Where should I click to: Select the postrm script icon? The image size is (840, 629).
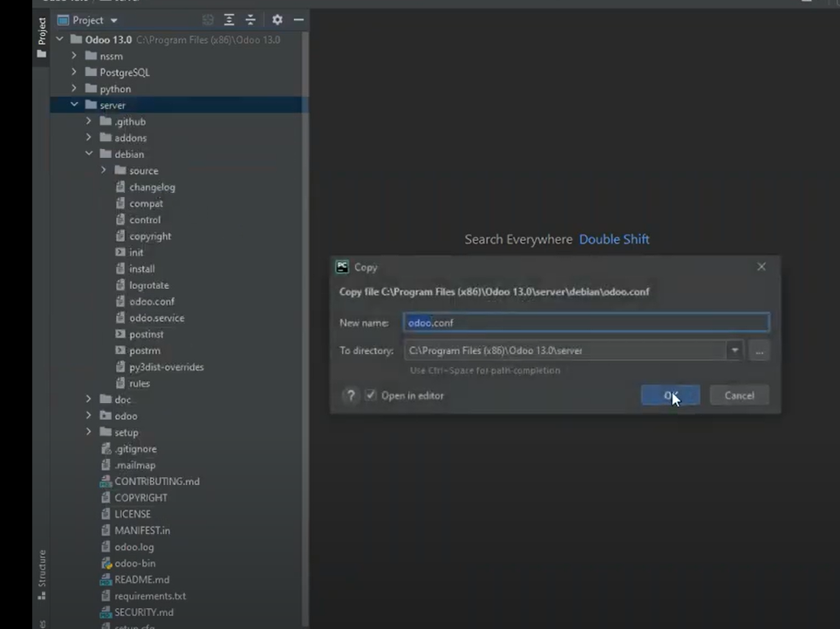[120, 351]
